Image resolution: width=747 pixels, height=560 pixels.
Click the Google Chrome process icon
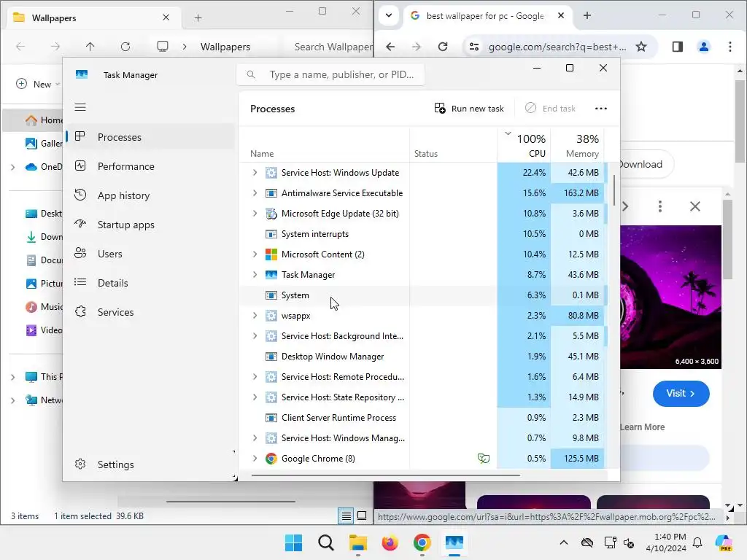pos(271,459)
